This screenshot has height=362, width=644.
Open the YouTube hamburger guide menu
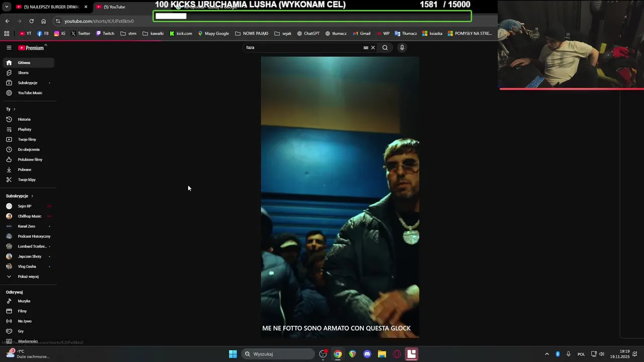pos(9,48)
